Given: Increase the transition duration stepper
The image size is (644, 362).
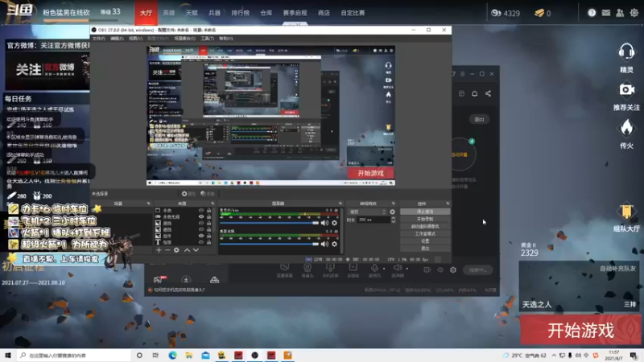Looking at the screenshot, I should point(393,218).
